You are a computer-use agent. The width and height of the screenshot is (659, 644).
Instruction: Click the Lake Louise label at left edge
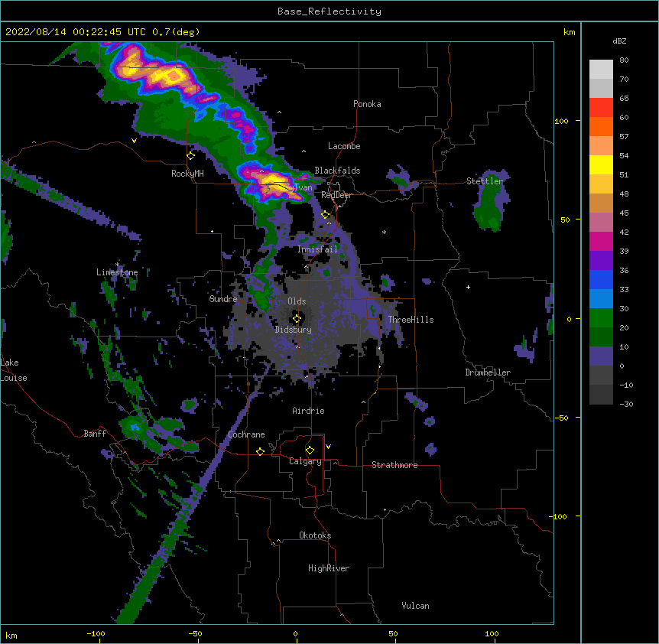click(14, 370)
